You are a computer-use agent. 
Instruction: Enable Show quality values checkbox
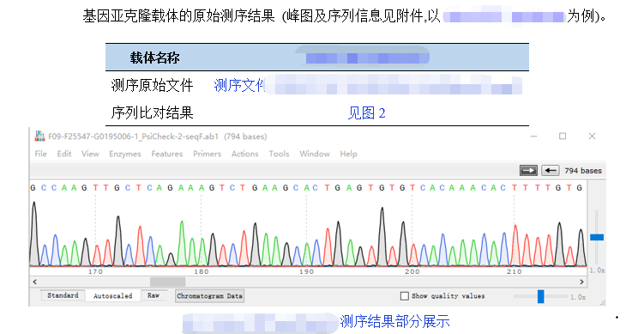(405, 295)
